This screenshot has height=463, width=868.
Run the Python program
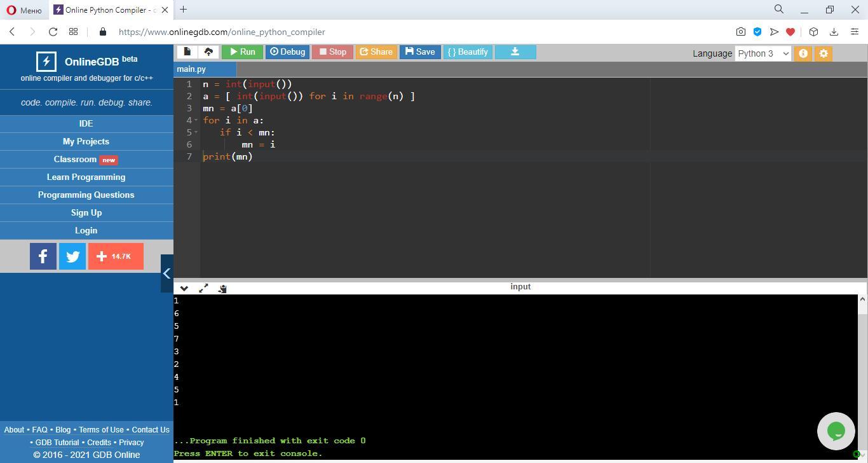click(x=242, y=52)
